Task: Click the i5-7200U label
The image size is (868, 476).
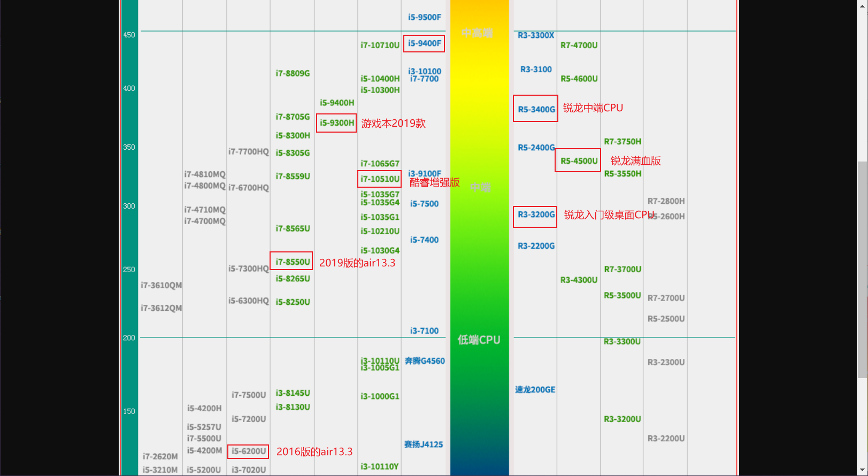Action: coord(249,419)
